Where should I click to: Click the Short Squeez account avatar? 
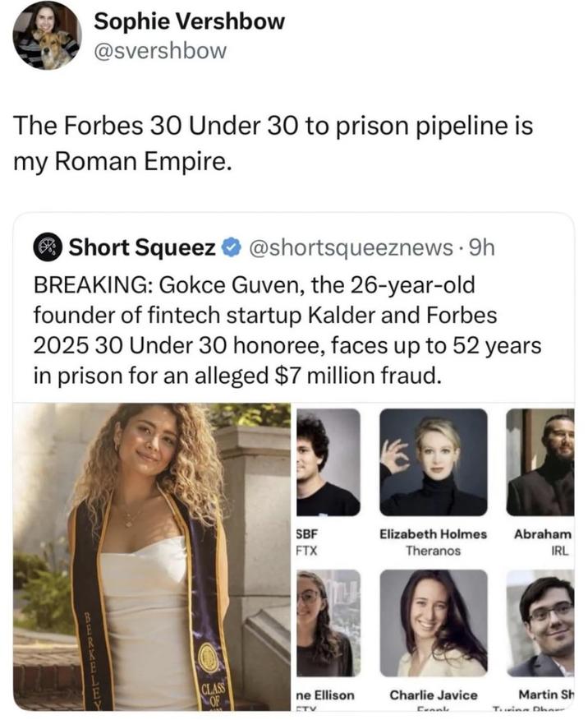tap(47, 247)
